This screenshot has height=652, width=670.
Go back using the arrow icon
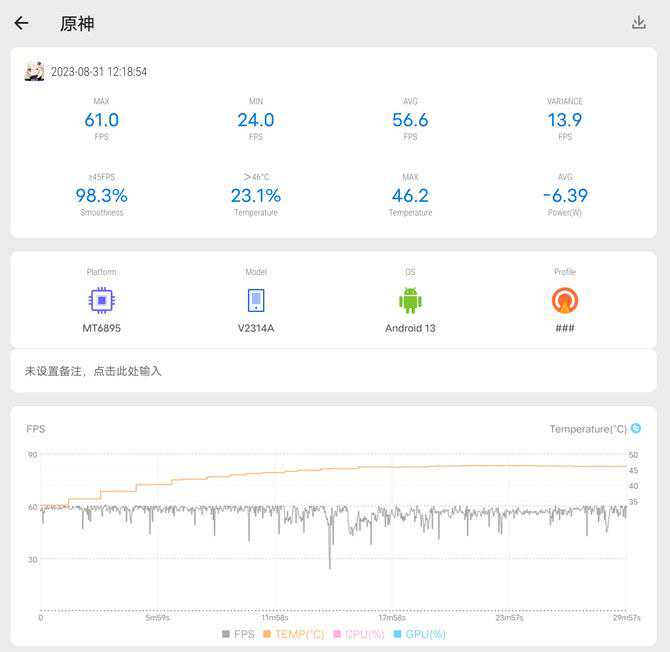pyautogui.click(x=21, y=23)
